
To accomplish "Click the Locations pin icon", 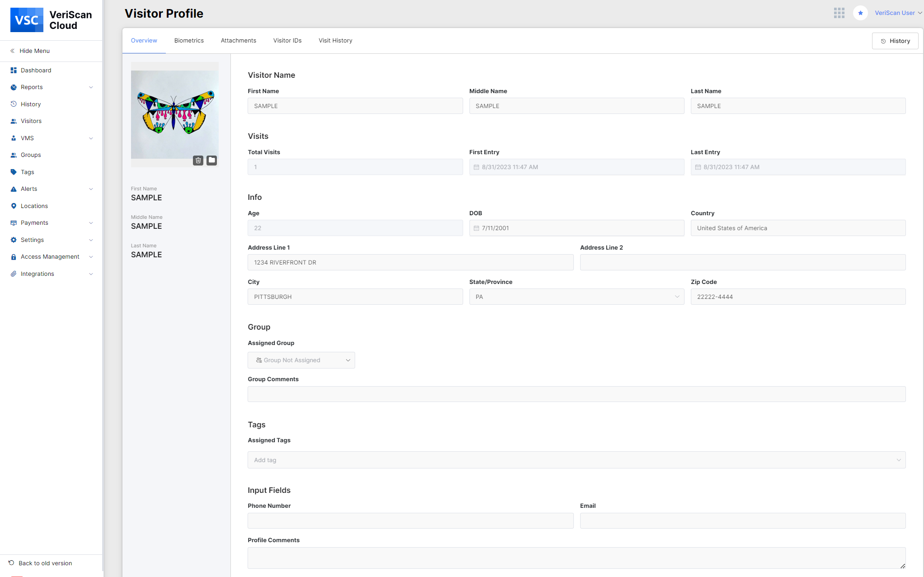I will pyautogui.click(x=14, y=206).
